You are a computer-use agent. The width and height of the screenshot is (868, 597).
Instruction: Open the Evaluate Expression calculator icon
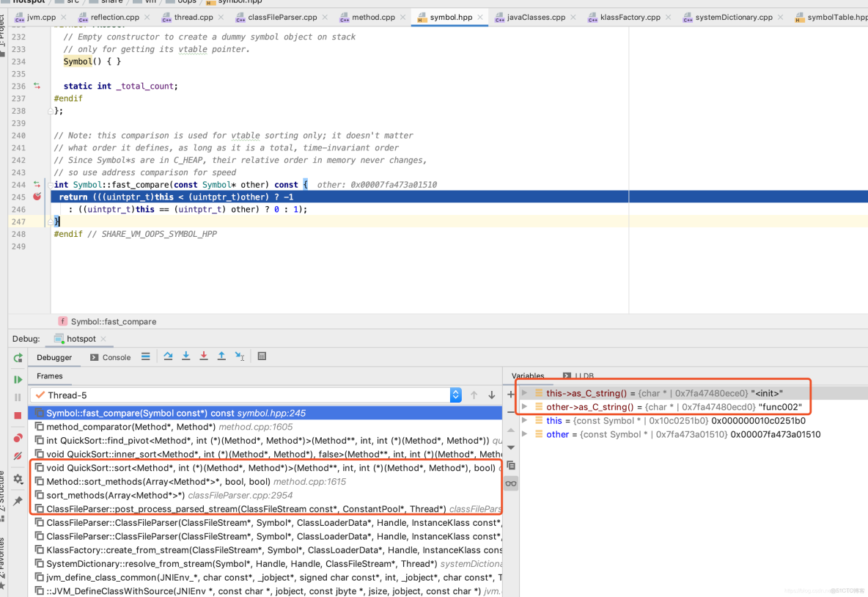tap(262, 356)
